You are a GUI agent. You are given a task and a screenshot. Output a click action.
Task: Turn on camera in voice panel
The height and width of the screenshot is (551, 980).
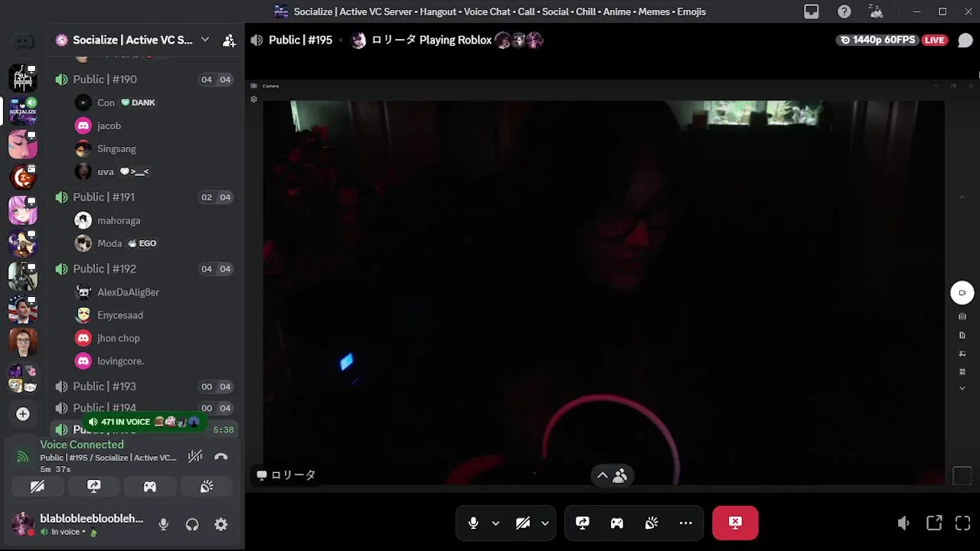point(37,486)
